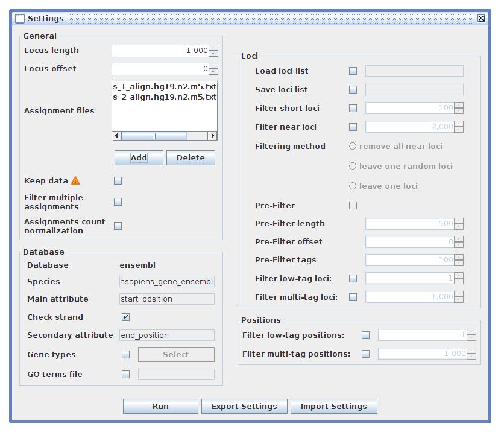
Task: Enable the Keep data checkbox
Action: tap(118, 180)
